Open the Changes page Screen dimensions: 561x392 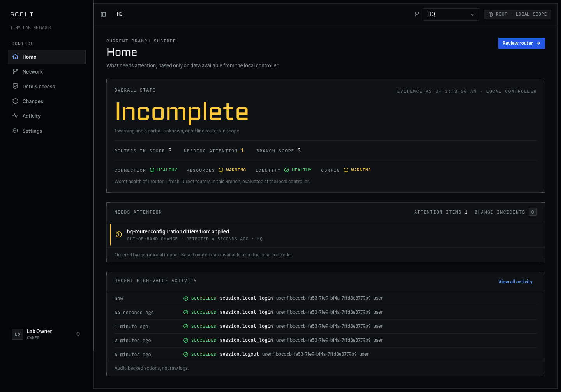click(x=47, y=101)
